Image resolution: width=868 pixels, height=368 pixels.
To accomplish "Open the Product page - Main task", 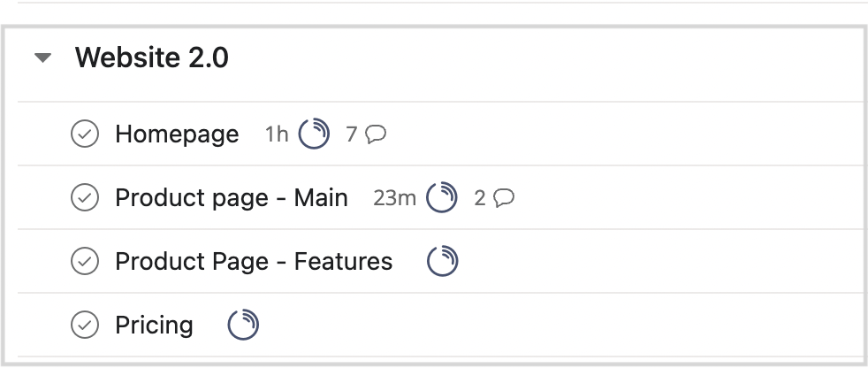I will pyautogui.click(x=232, y=198).
